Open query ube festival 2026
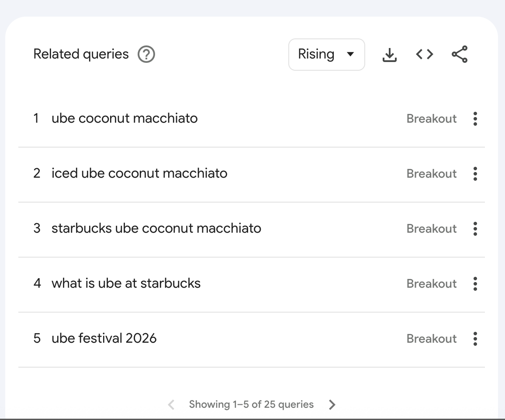Image resolution: width=505 pixels, height=420 pixels. coord(104,338)
